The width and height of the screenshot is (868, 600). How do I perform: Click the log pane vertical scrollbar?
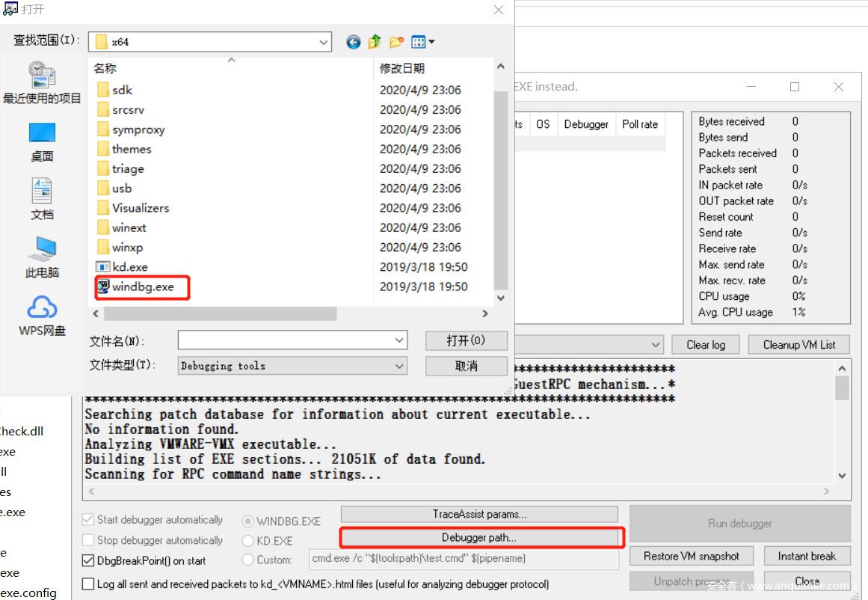pos(842,388)
